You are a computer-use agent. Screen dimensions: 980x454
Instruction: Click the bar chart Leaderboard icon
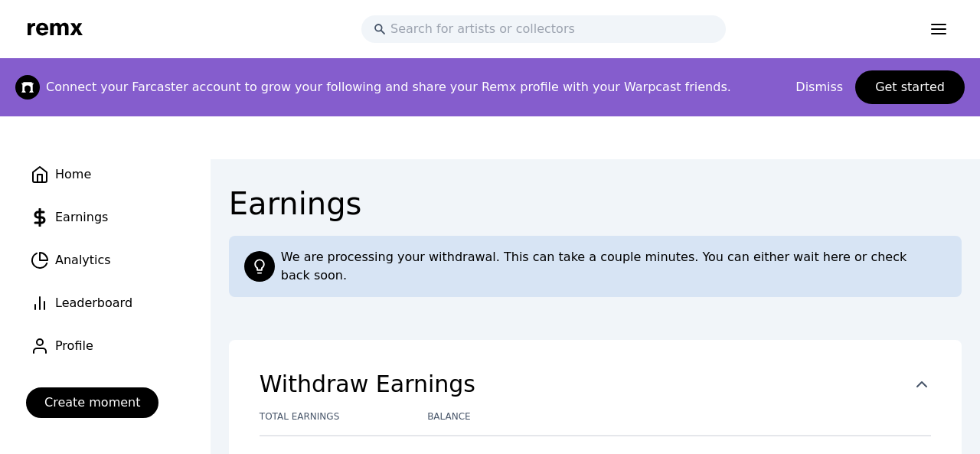tap(40, 303)
